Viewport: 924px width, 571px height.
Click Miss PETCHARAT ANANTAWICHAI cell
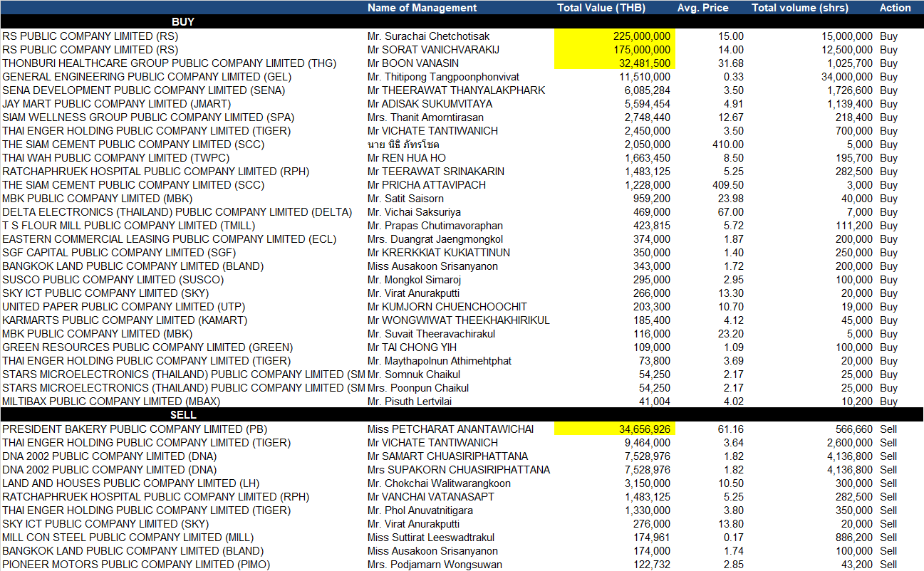point(451,429)
